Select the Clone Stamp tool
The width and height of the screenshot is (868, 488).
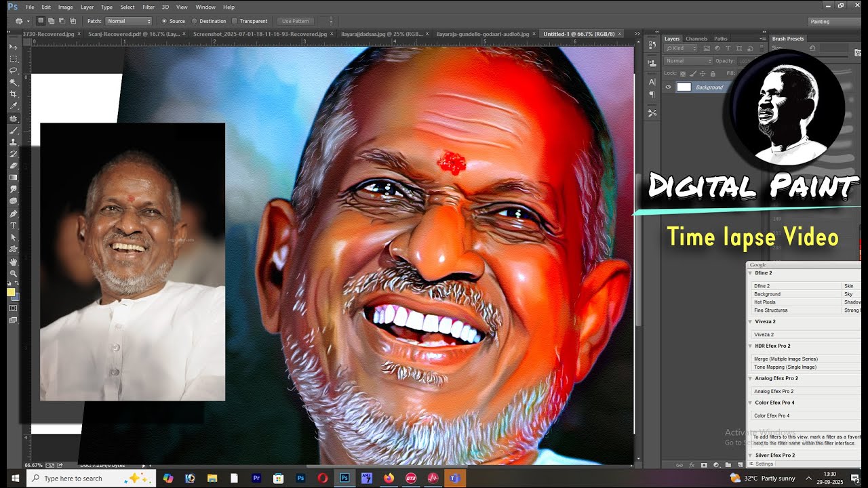(x=13, y=142)
